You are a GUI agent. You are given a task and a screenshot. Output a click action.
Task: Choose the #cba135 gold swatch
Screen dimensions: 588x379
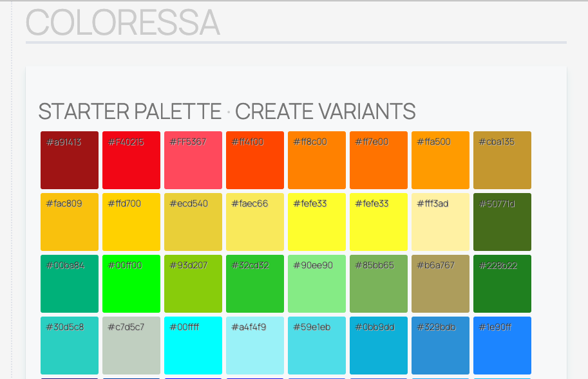coord(502,160)
